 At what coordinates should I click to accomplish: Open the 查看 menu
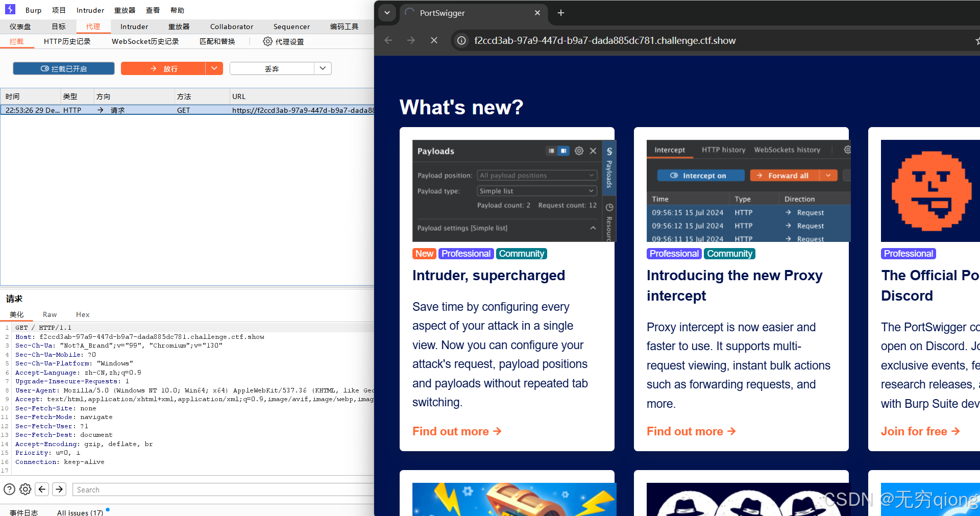pos(153,10)
